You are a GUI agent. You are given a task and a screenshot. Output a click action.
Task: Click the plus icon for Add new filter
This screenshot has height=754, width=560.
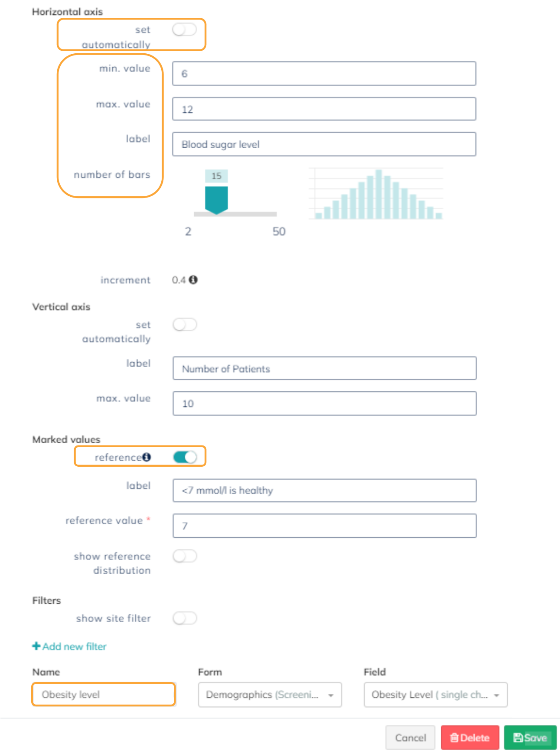point(36,646)
